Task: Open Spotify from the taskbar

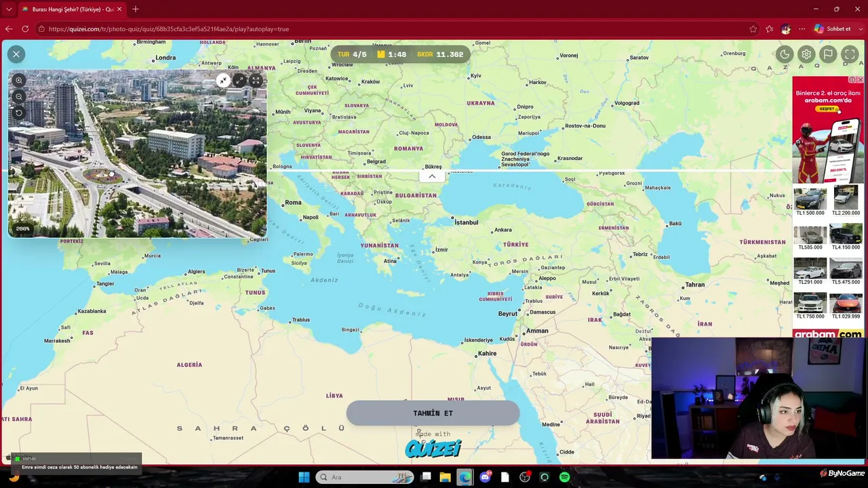Action: [564, 477]
